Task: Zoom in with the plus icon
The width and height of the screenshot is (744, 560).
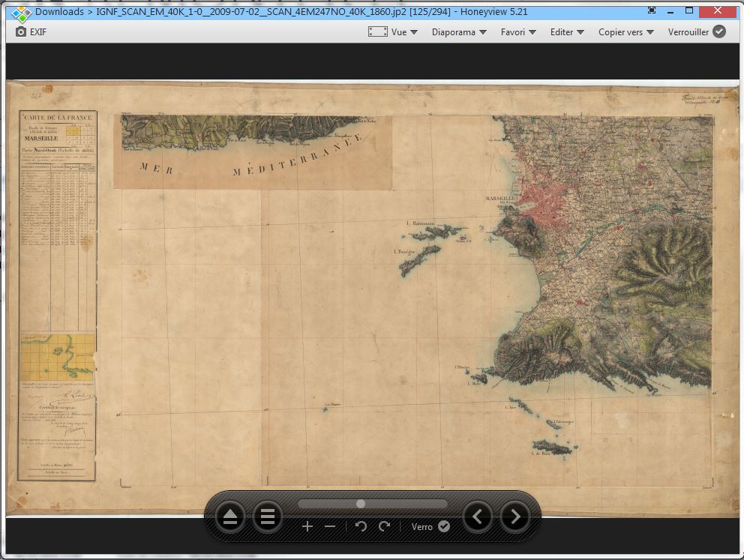Action: pyautogui.click(x=307, y=526)
